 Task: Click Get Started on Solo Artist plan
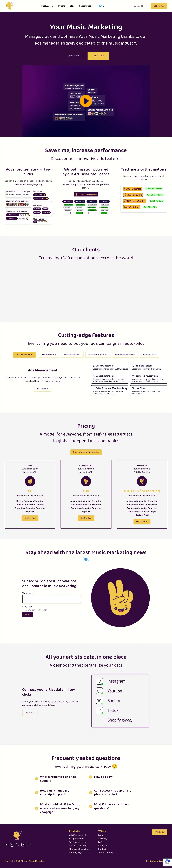pos(86,518)
